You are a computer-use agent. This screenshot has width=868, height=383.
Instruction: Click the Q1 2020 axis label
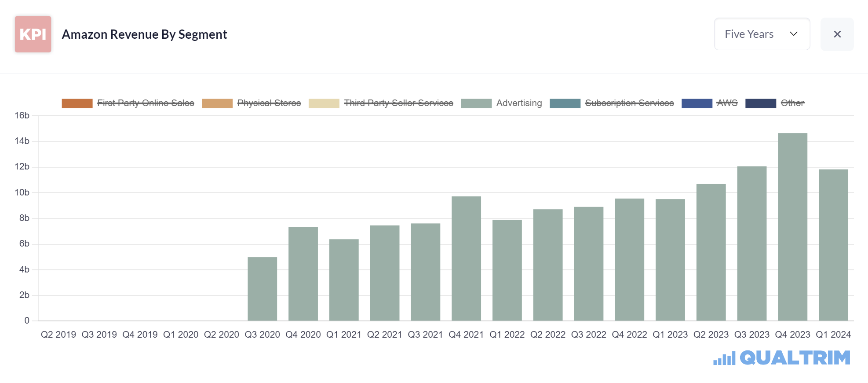(181, 335)
